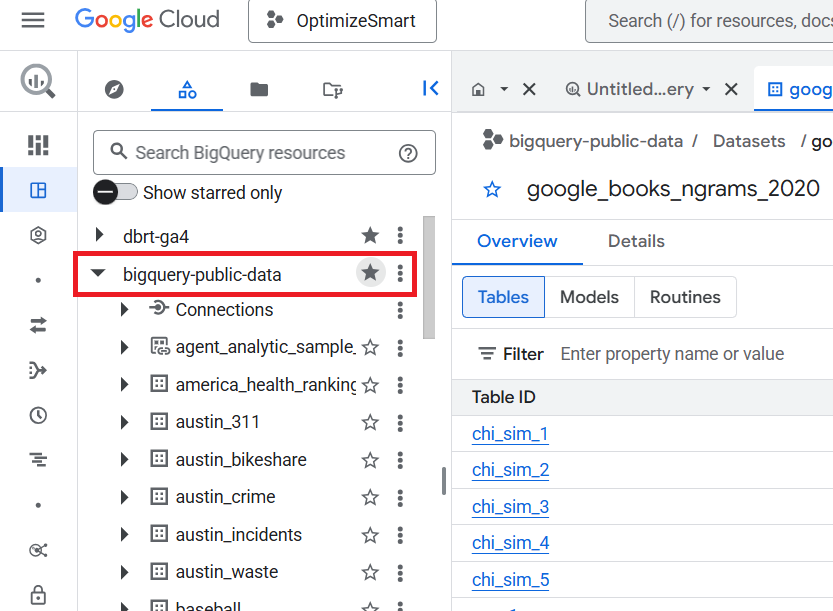Open Scheduled queries clock icon in sidebar
Screen dimensions: 833x611
[38, 415]
